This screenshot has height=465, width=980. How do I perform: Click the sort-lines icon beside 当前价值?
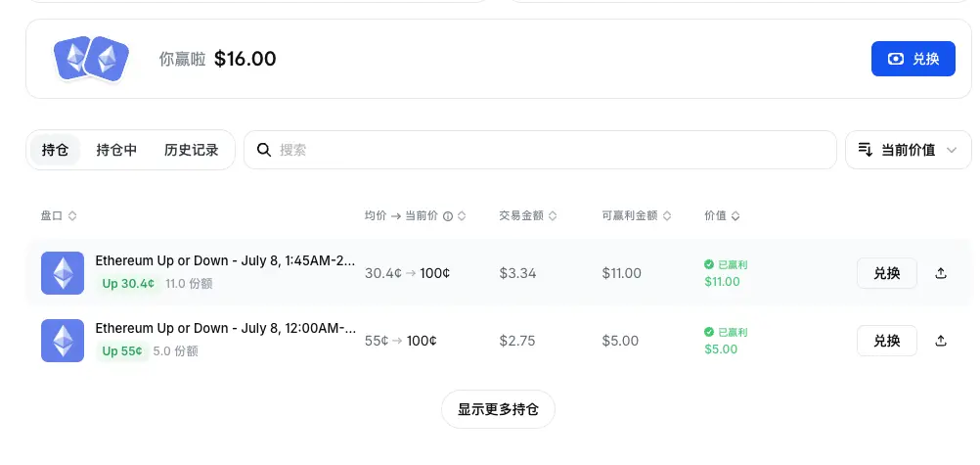tap(865, 150)
